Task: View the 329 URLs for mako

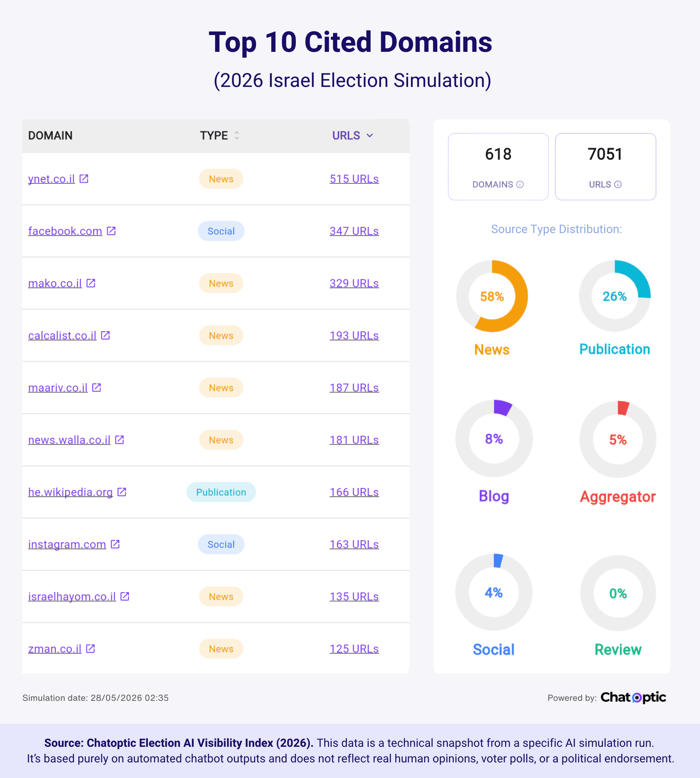Action: (x=354, y=283)
